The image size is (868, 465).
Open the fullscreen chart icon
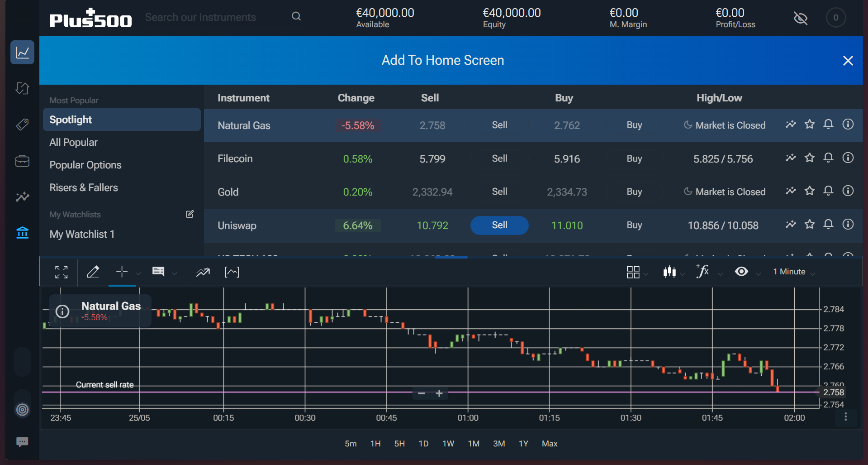tap(62, 272)
